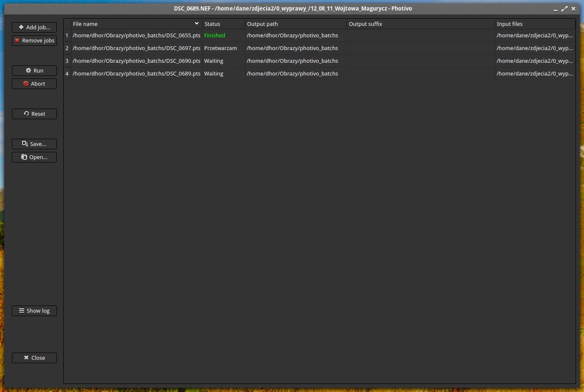The height and width of the screenshot is (392, 584).
Task: Click the Add job... button
Action: click(x=34, y=27)
